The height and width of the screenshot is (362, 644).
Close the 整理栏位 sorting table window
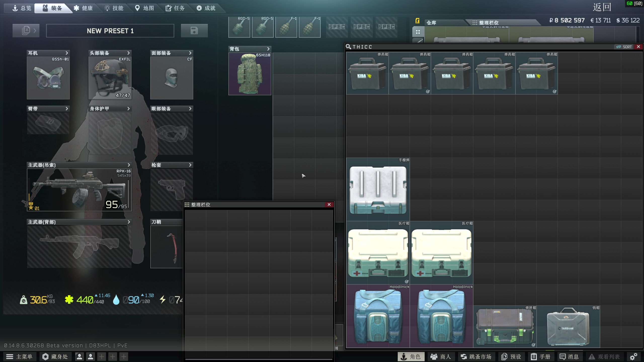tap(329, 205)
